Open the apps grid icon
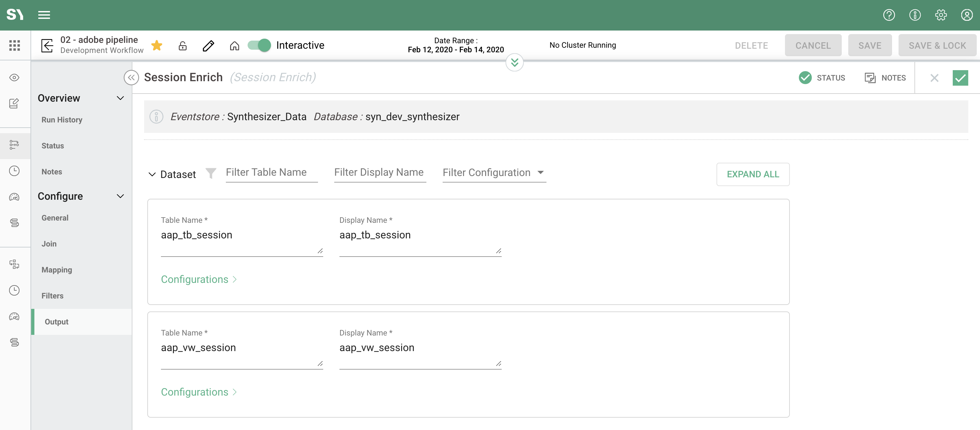Viewport: 980px width, 430px height. (x=15, y=45)
